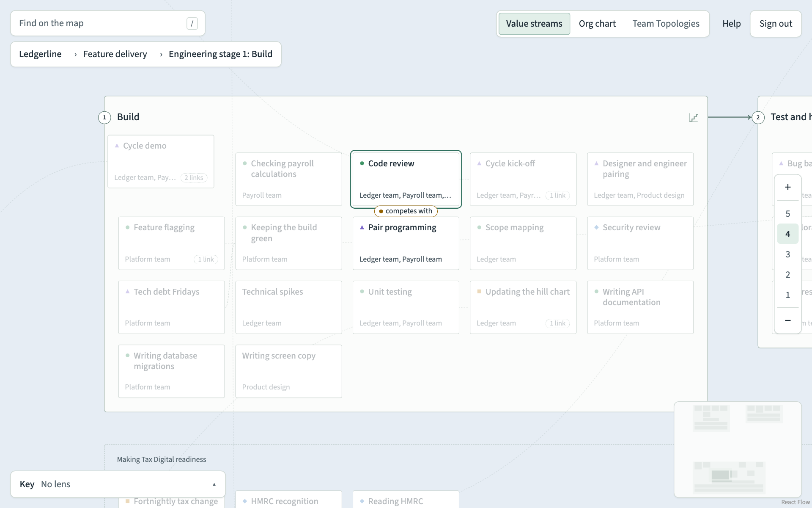This screenshot has height=508, width=812.
Task: Click the minimap overview panel
Action: pos(738,450)
